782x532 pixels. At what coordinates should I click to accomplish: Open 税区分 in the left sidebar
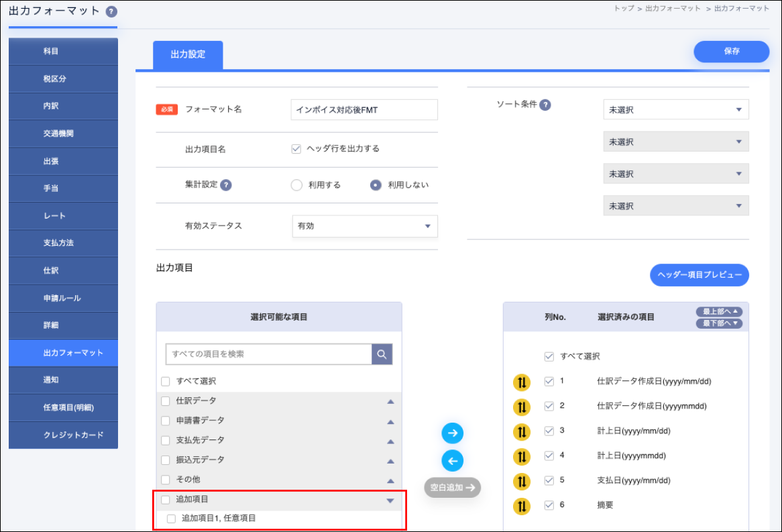[63, 78]
